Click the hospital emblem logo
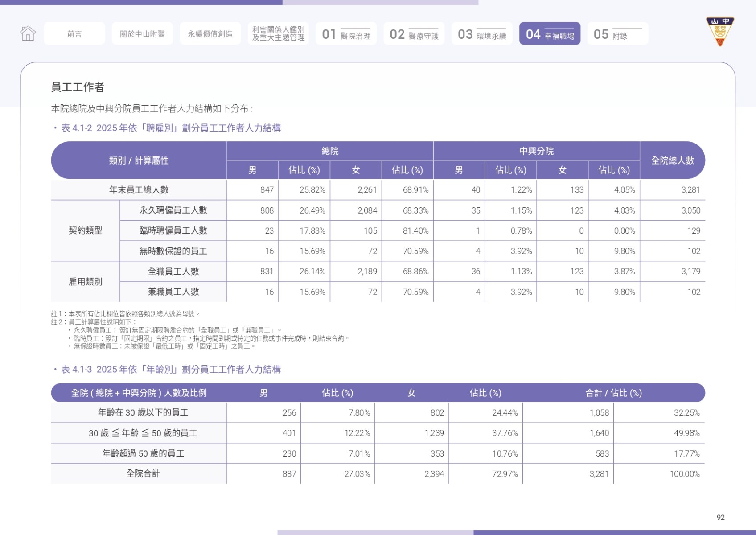Image resolution: width=756 pixels, height=535 pixels. pyautogui.click(x=720, y=31)
